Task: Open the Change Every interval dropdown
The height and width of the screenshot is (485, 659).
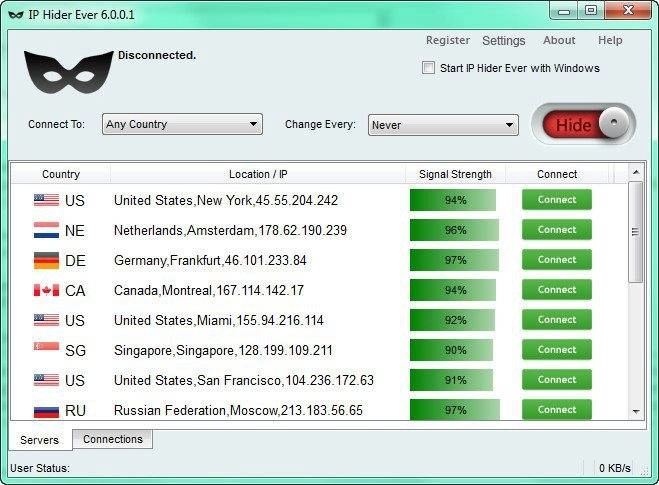Action: tap(443, 125)
